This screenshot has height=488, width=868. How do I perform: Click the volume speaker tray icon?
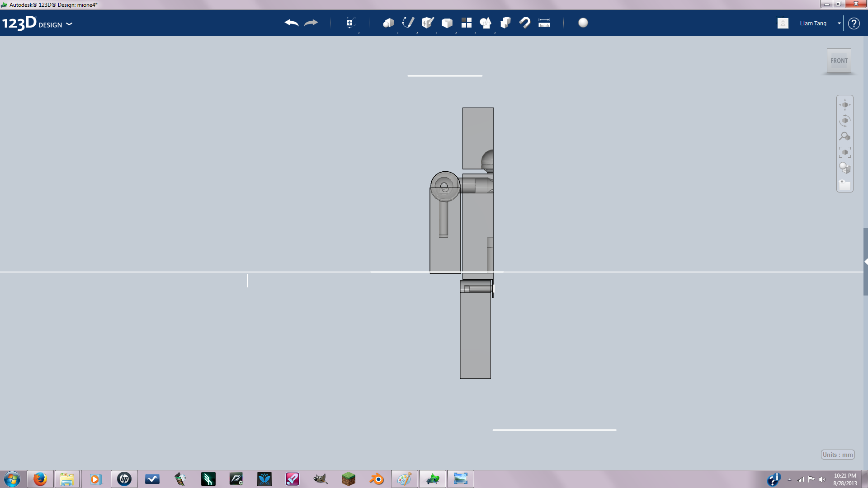click(822, 479)
